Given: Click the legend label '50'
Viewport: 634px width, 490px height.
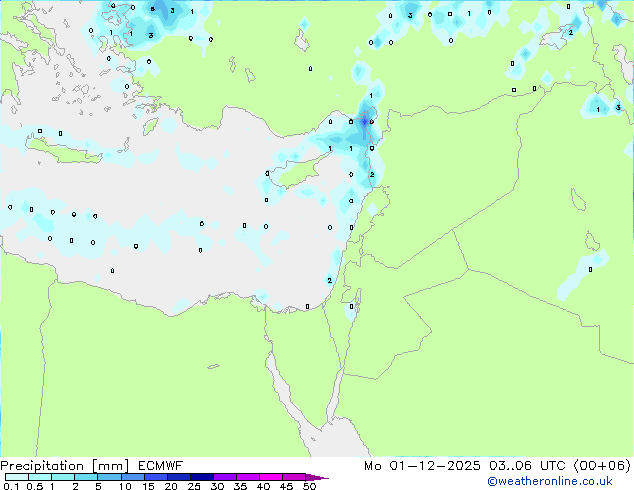Looking at the screenshot, I should pyautogui.click(x=309, y=486).
